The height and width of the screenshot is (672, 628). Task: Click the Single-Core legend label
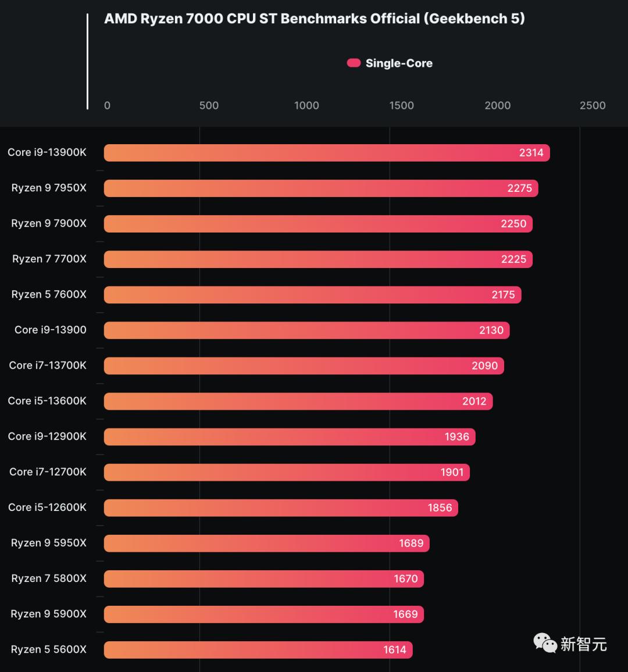399,63
